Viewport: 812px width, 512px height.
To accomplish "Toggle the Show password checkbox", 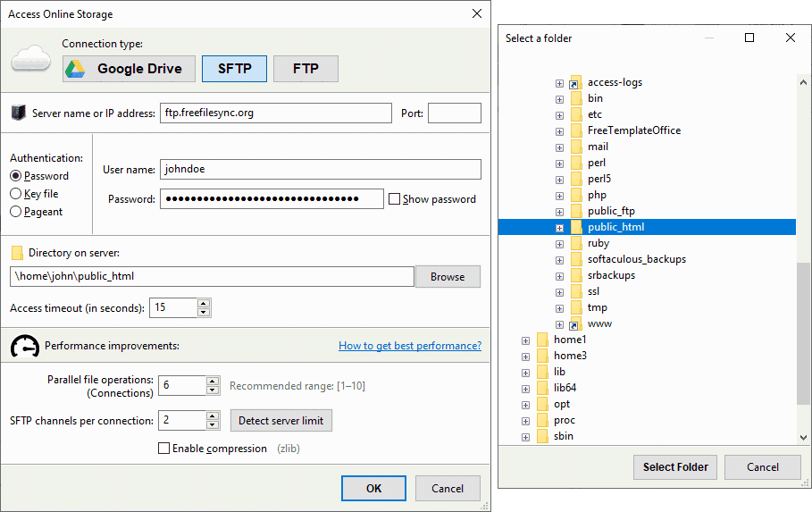I will 394,199.
